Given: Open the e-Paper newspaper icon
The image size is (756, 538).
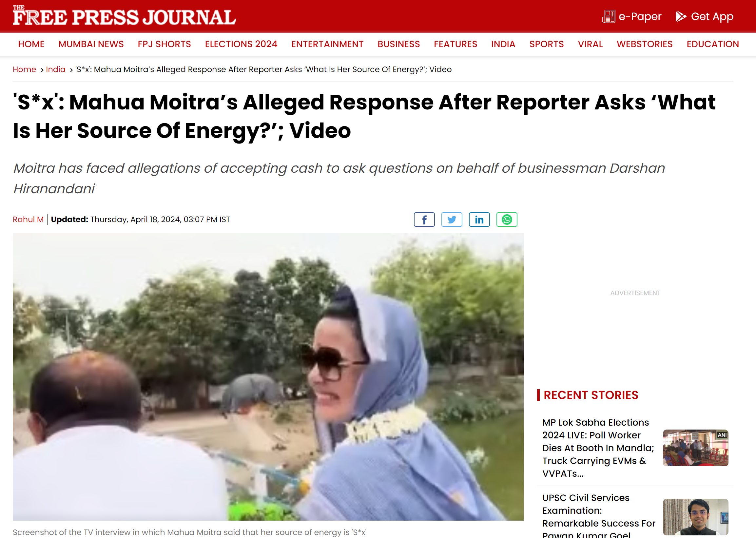Looking at the screenshot, I should 609,16.
